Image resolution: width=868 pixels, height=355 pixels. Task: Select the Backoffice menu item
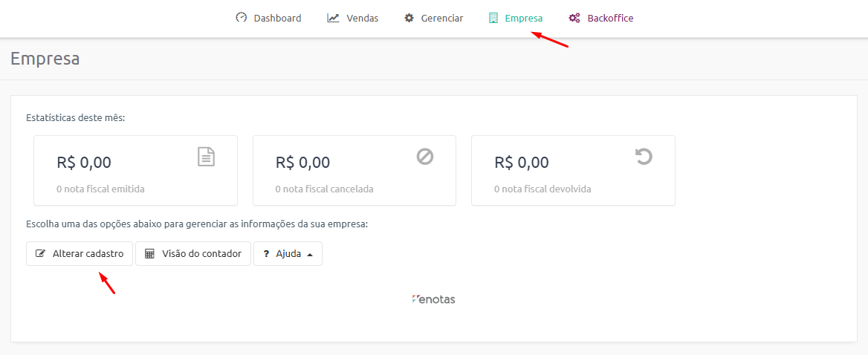click(601, 18)
